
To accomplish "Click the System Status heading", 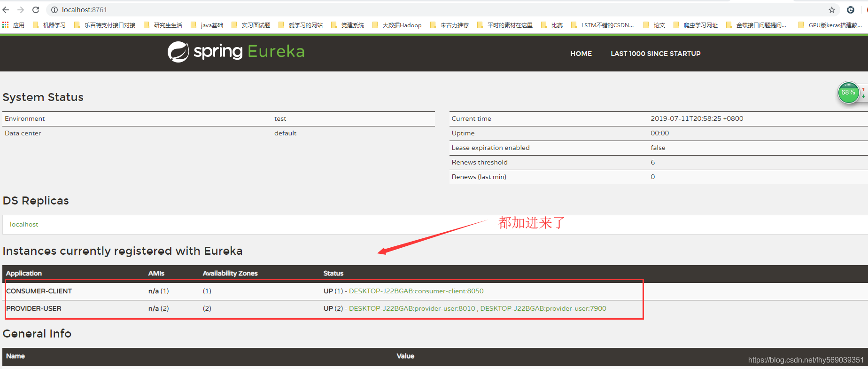I will point(43,97).
